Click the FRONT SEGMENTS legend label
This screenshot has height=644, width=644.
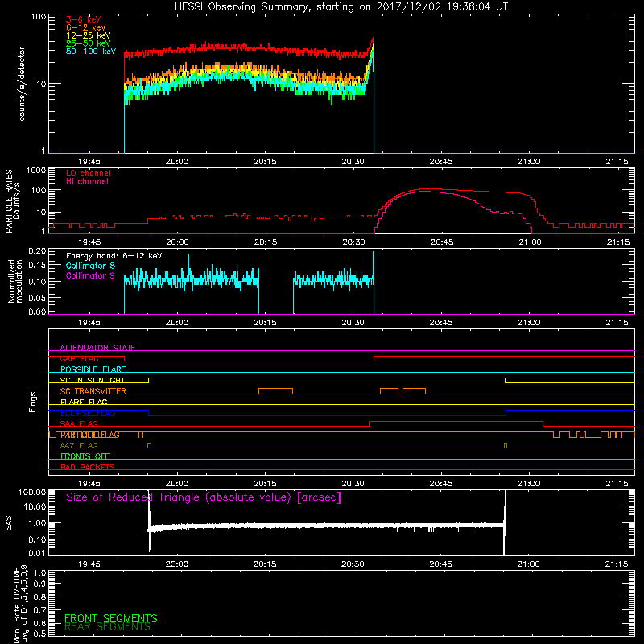pos(111,618)
